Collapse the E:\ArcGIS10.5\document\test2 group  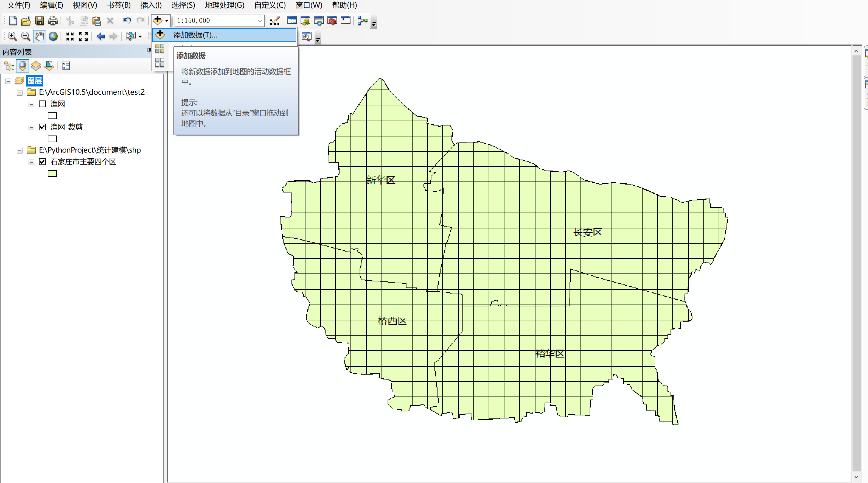pos(19,92)
